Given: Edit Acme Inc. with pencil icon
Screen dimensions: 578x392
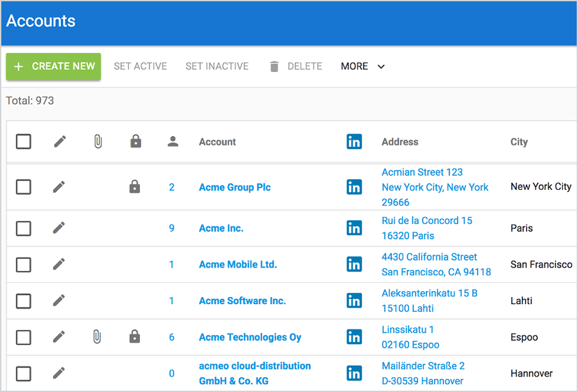Looking at the screenshot, I should [59, 228].
